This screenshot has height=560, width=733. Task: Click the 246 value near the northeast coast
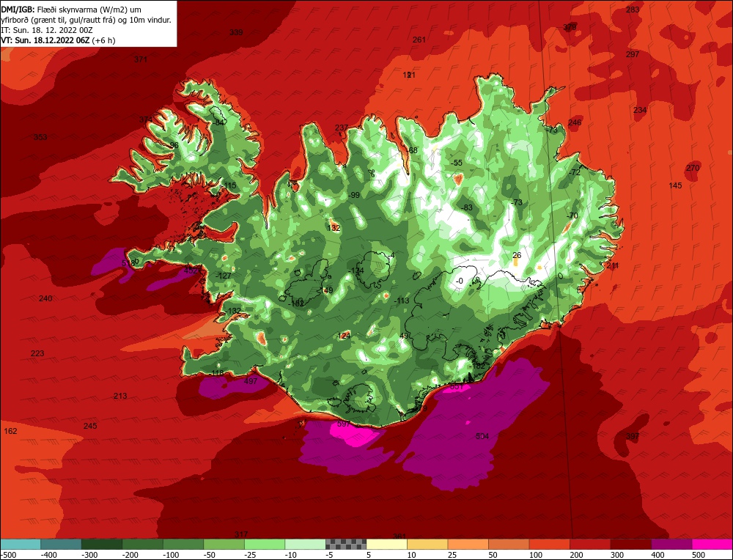click(575, 122)
